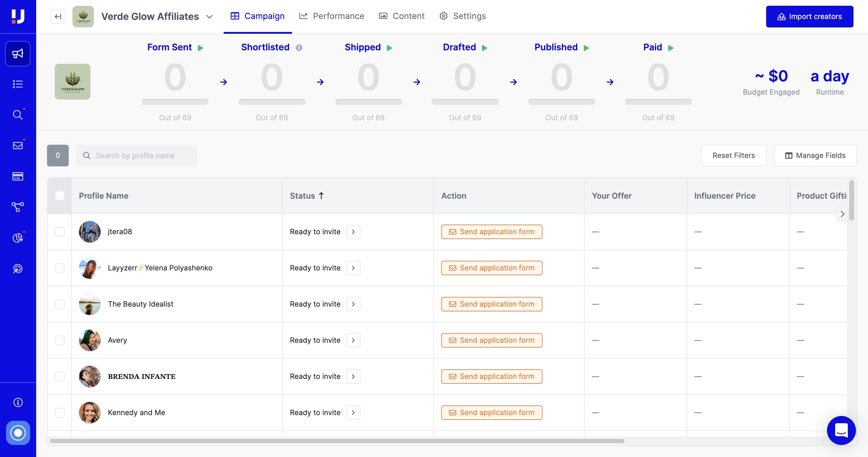Screen dimensions: 868x457
Task: Open creator search from the sidebar
Action: (x=17, y=115)
